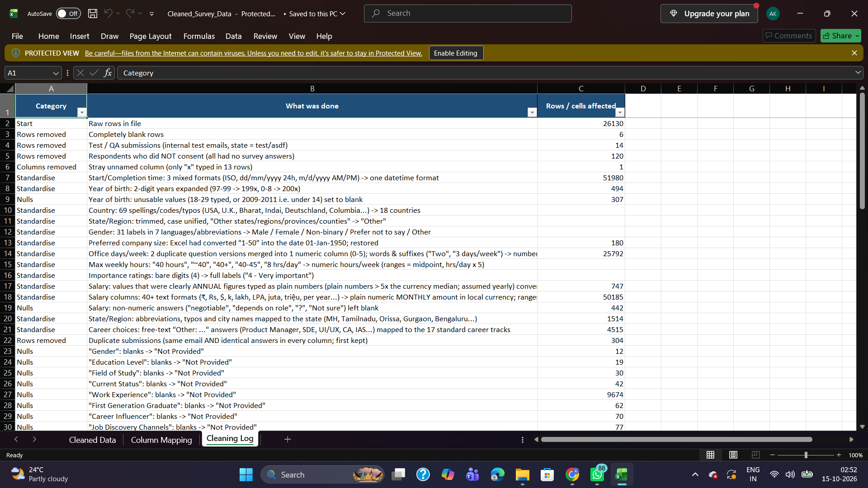Viewport: 868px width, 488px height.
Task: Open the Windows Start button
Action: (246, 475)
